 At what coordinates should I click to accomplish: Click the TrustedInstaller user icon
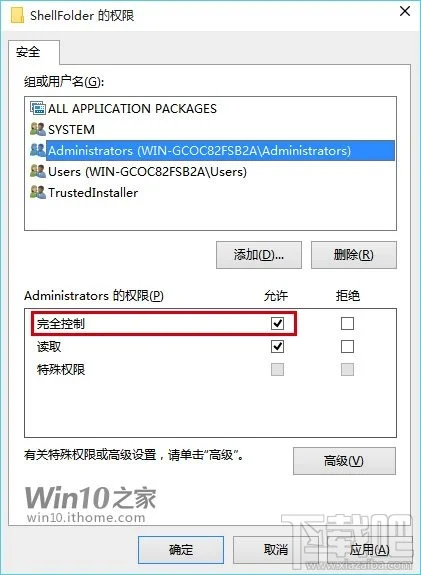tap(38, 192)
